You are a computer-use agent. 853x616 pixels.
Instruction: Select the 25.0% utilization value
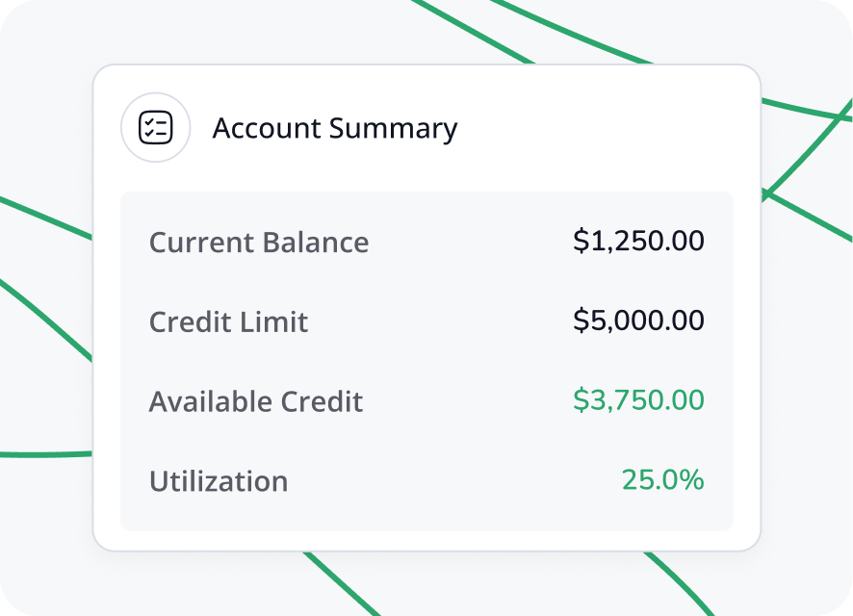coord(662,479)
